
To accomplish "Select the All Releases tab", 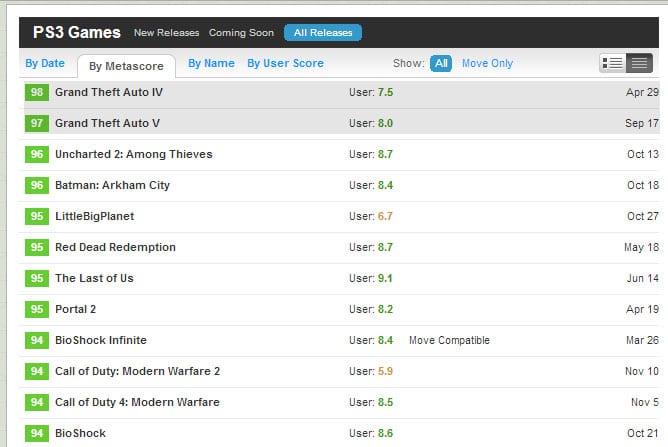I will tap(323, 33).
